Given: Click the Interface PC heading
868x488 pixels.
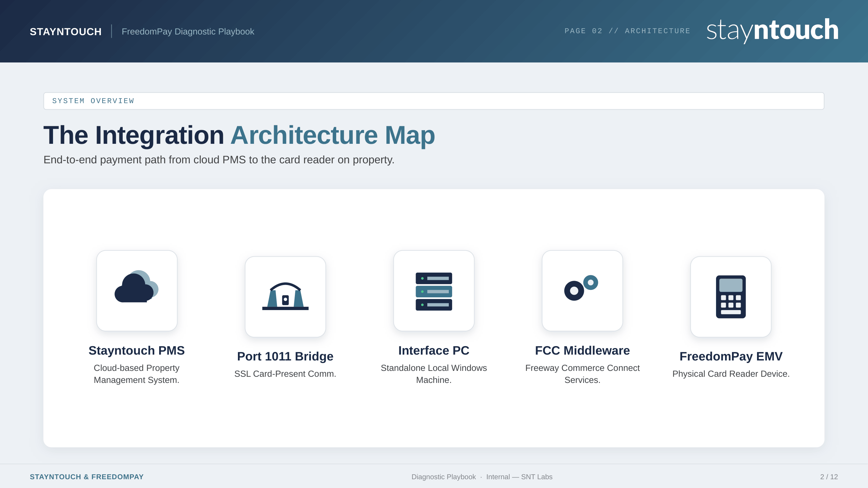Looking at the screenshot, I should click(434, 351).
